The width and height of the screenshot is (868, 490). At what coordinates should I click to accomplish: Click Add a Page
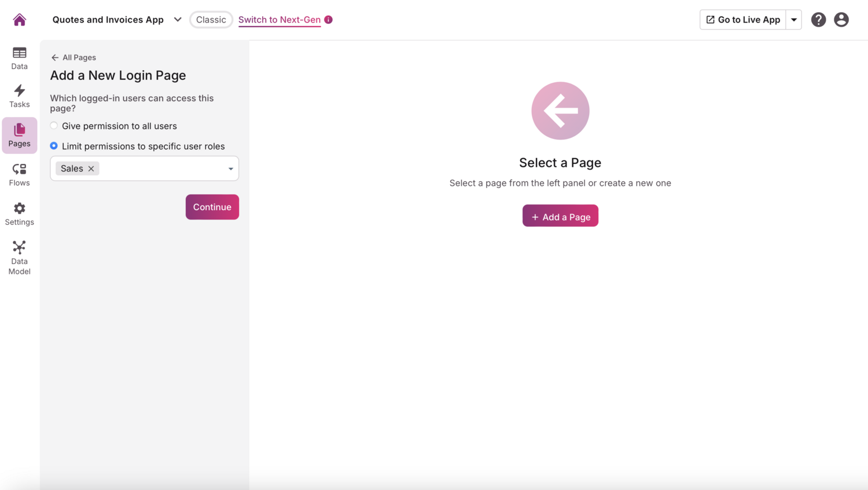pyautogui.click(x=560, y=215)
